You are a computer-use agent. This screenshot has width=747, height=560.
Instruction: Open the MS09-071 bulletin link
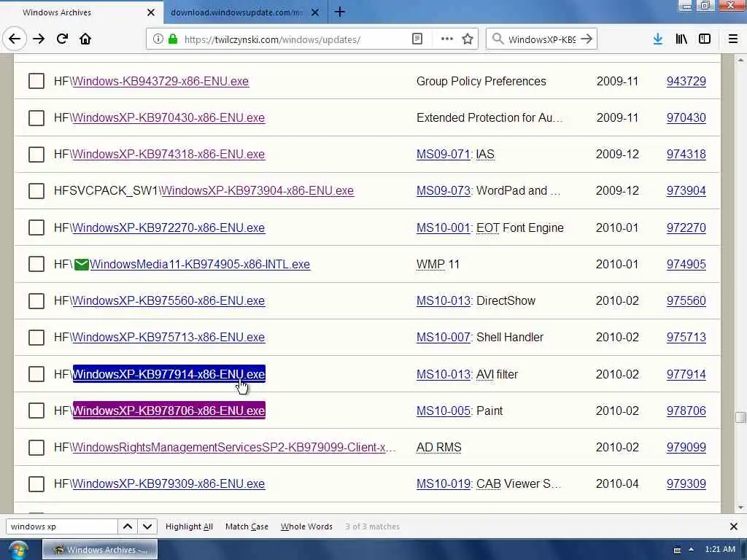(443, 155)
